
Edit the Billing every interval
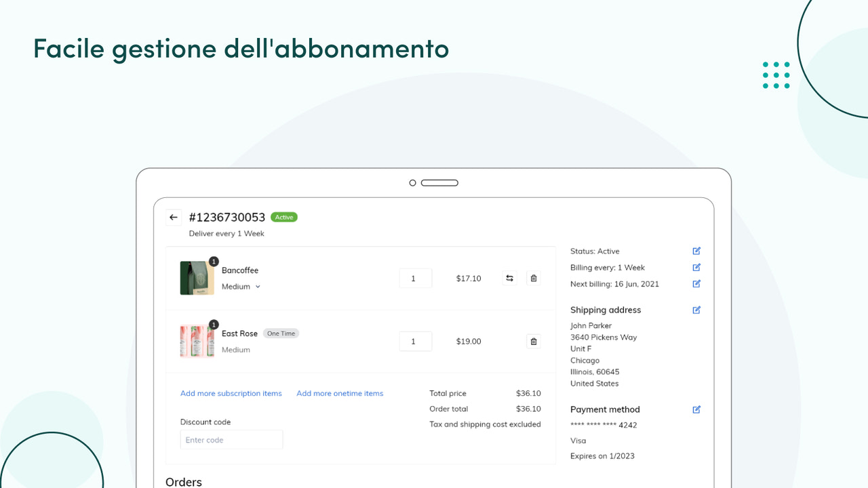click(x=696, y=267)
